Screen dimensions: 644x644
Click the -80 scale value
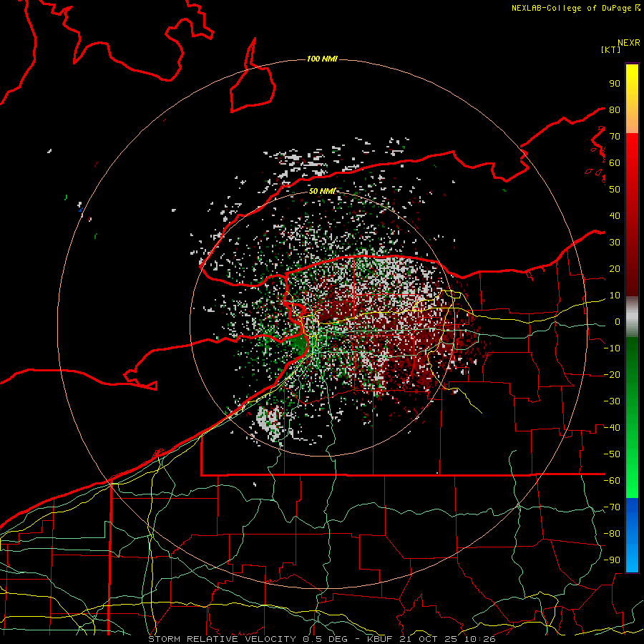tap(612, 534)
